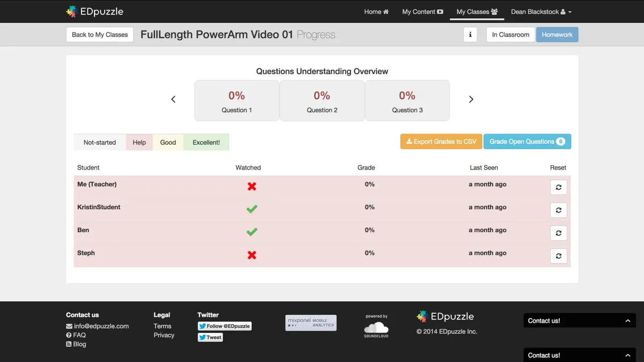Click the red X in Steph row

click(x=252, y=255)
